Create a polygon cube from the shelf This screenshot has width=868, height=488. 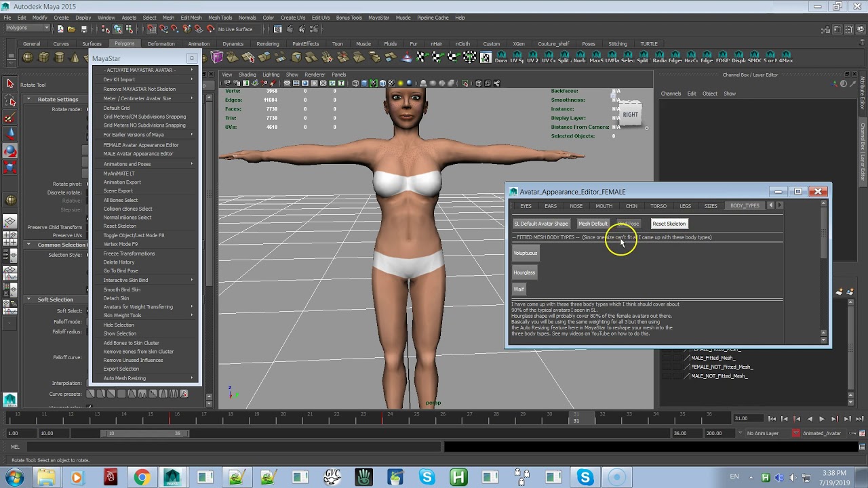click(x=43, y=58)
